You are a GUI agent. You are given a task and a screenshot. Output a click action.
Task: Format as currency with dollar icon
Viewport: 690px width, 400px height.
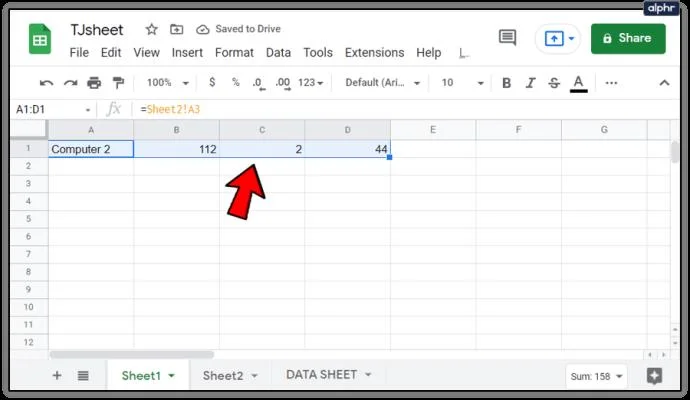click(x=212, y=82)
